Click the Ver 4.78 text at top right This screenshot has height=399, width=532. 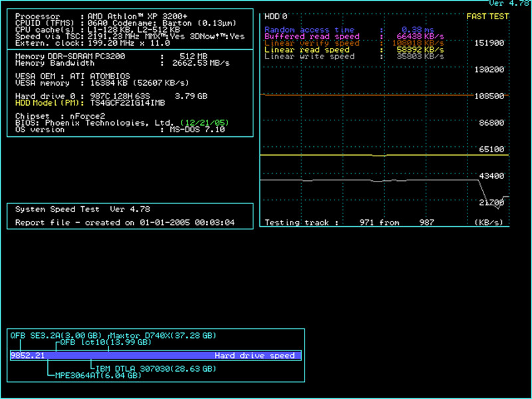click(509, 3)
